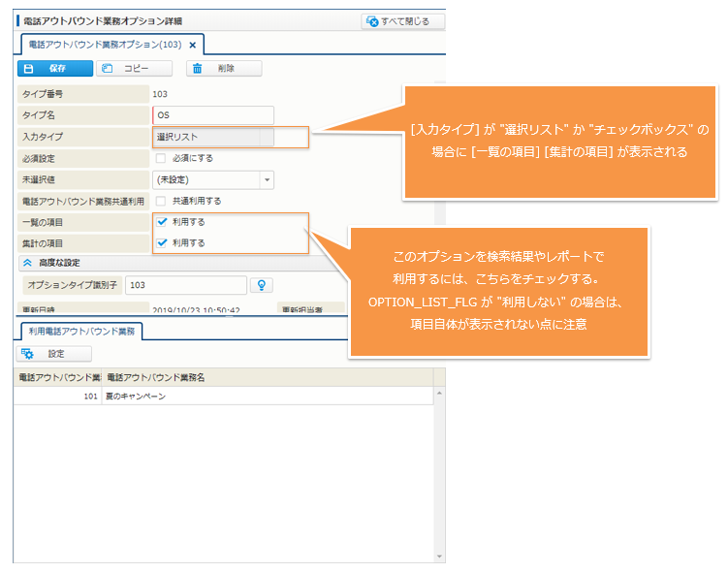Collapse the 高度な設定 section chevron
728x573 pixels.
27,262
